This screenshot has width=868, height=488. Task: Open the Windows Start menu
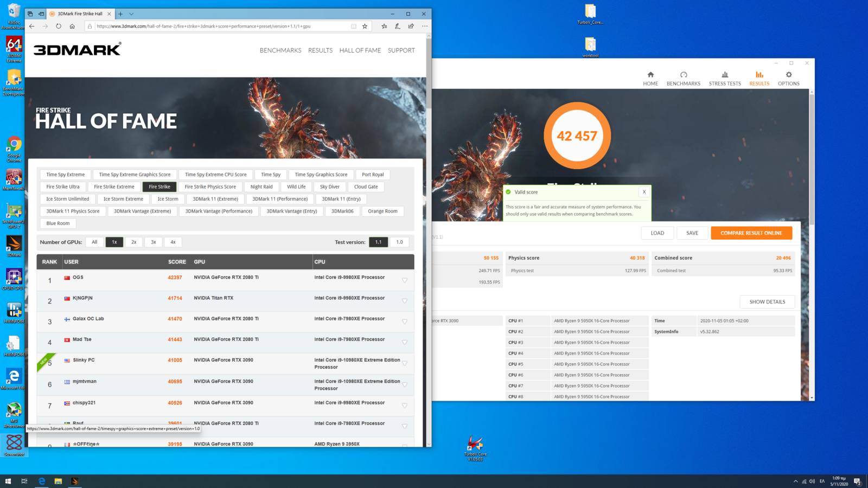tap(8, 481)
